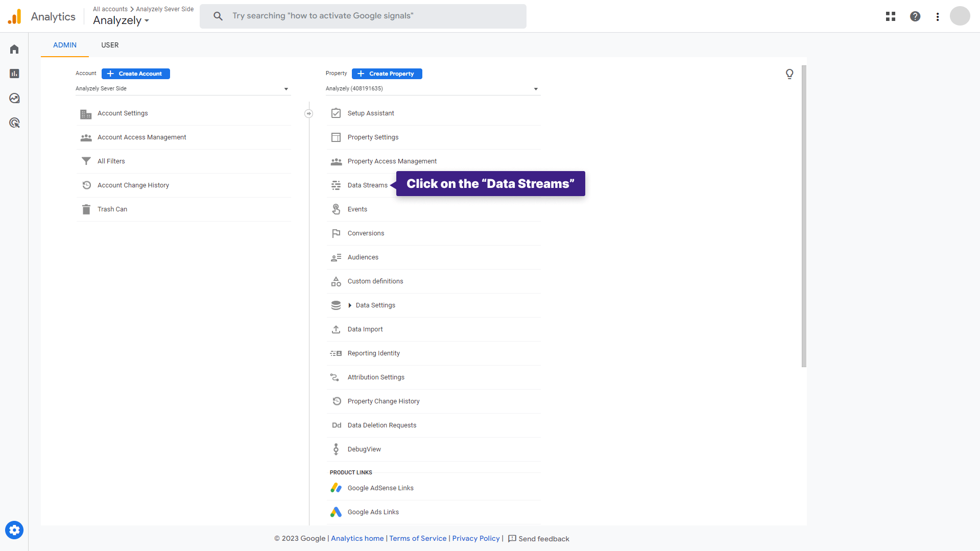Click the Reporting Identity icon
This screenshot has width=980, height=551.
point(336,353)
